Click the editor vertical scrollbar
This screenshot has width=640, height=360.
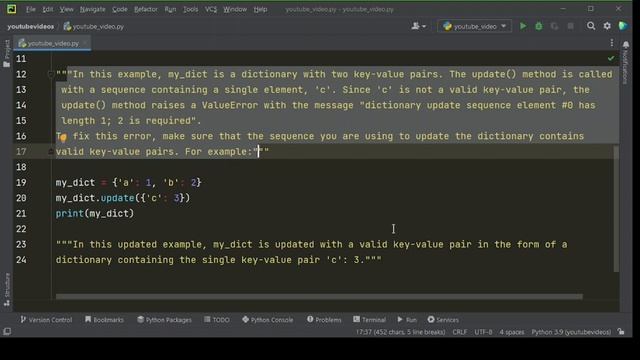coord(616,209)
